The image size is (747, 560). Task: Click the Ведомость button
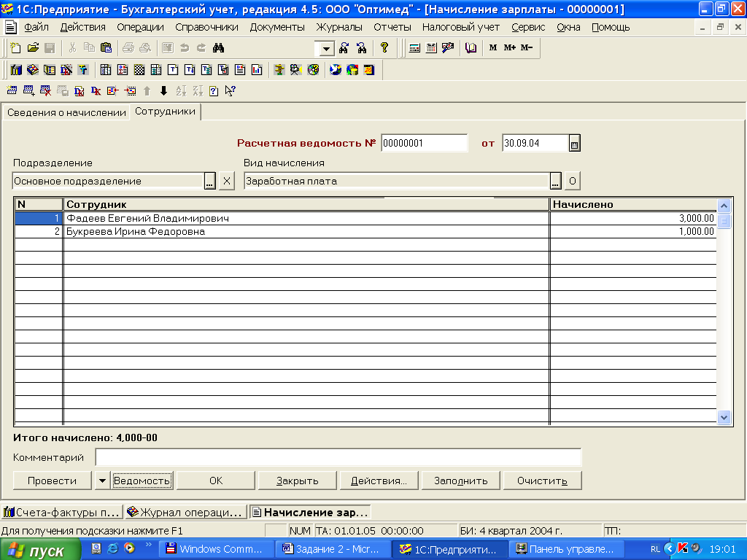pos(142,481)
